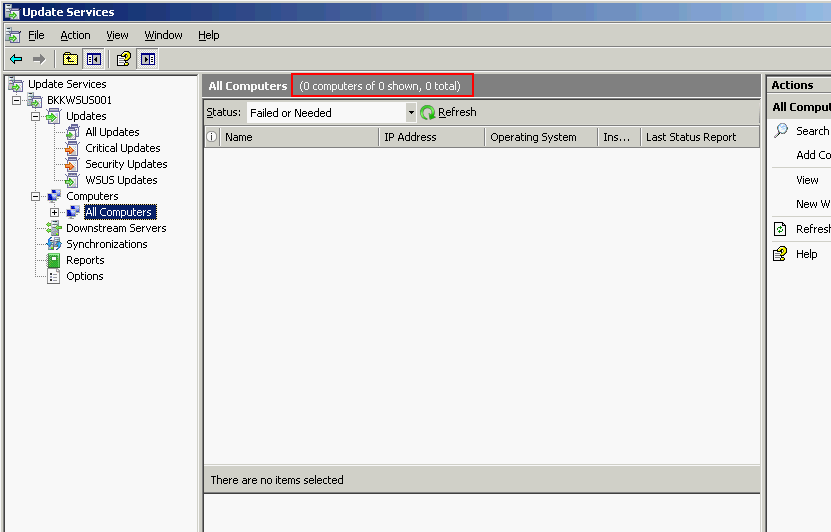Click the Computers node icon in tree

[54, 196]
